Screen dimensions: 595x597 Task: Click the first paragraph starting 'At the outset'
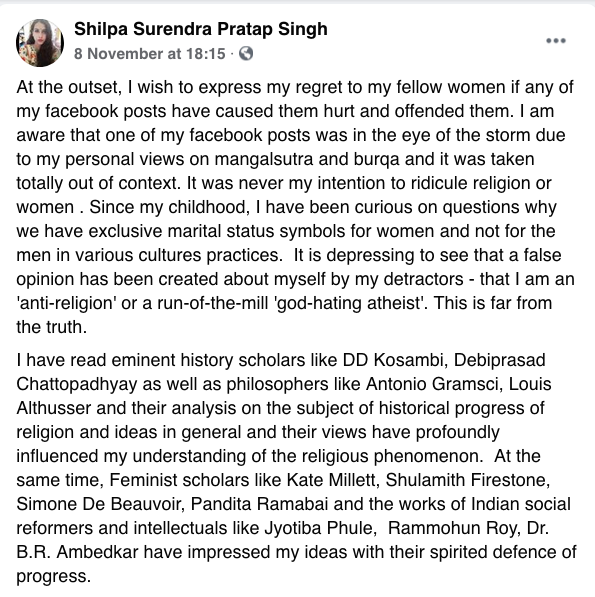coord(295,207)
